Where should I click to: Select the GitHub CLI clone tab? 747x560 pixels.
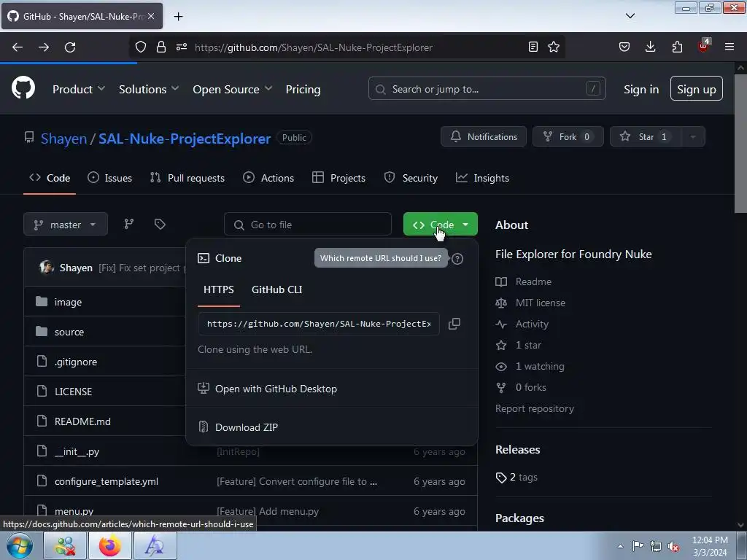click(276, 289)
